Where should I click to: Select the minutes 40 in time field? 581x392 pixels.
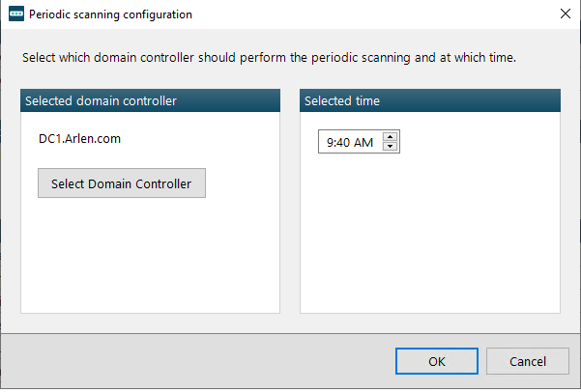(343, 142)
